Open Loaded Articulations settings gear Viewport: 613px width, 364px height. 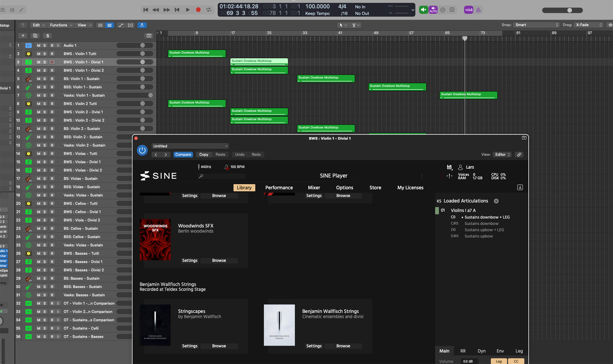pos(496,201)
